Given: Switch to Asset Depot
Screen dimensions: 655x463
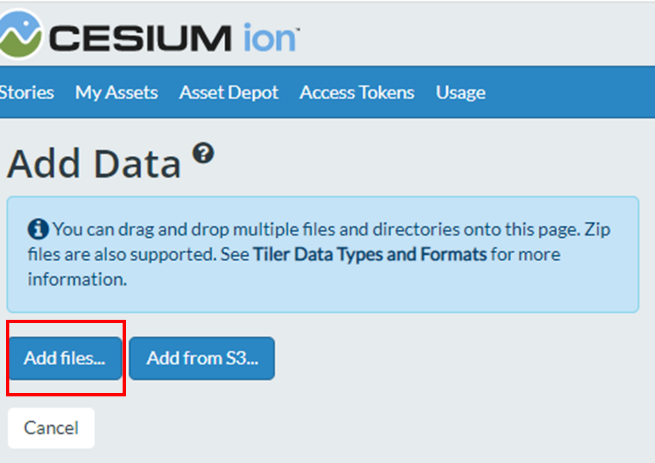Looking at the screenshot, I should 228,92.
